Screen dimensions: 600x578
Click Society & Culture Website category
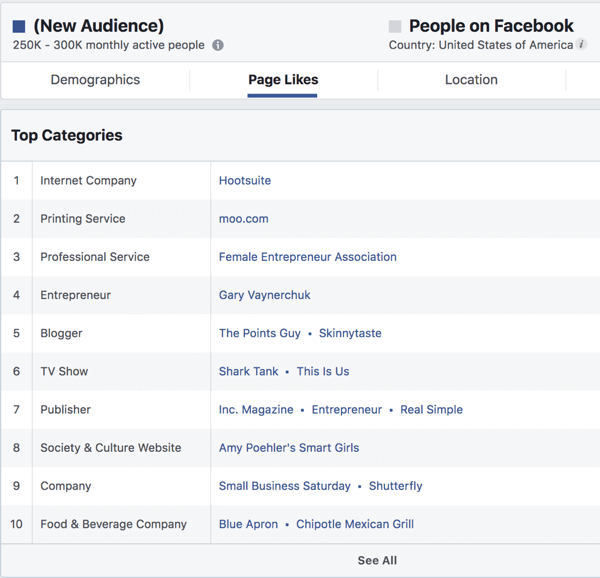(x=111, y=448)
